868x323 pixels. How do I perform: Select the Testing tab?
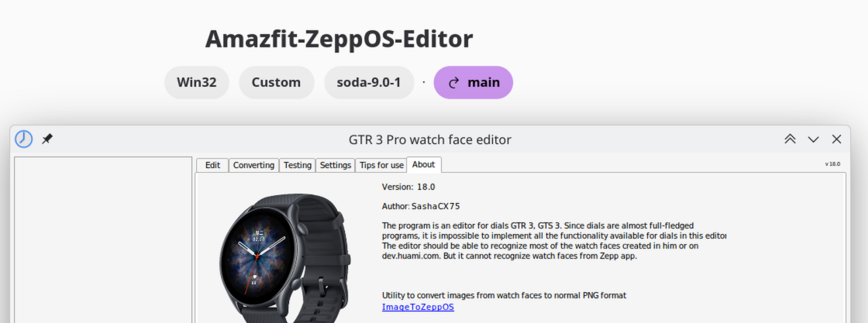[x=298, y=165]
